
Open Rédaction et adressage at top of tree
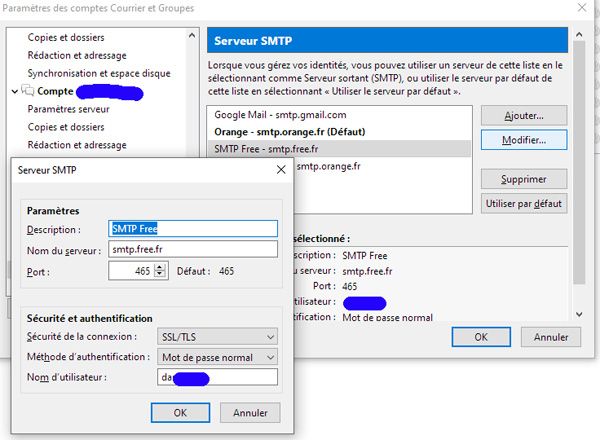click(77, 55)
